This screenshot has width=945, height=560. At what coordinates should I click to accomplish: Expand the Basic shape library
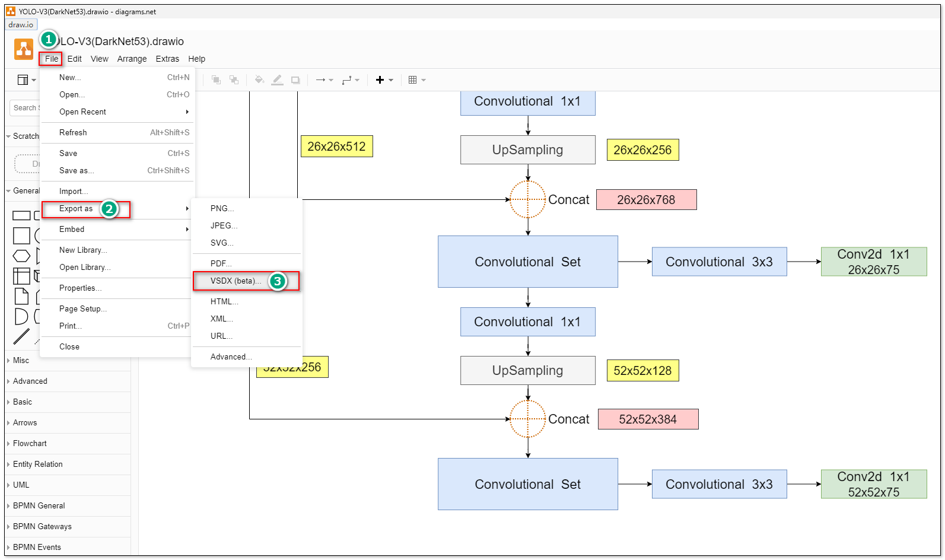pyautogui.click(x=68, y=402)
